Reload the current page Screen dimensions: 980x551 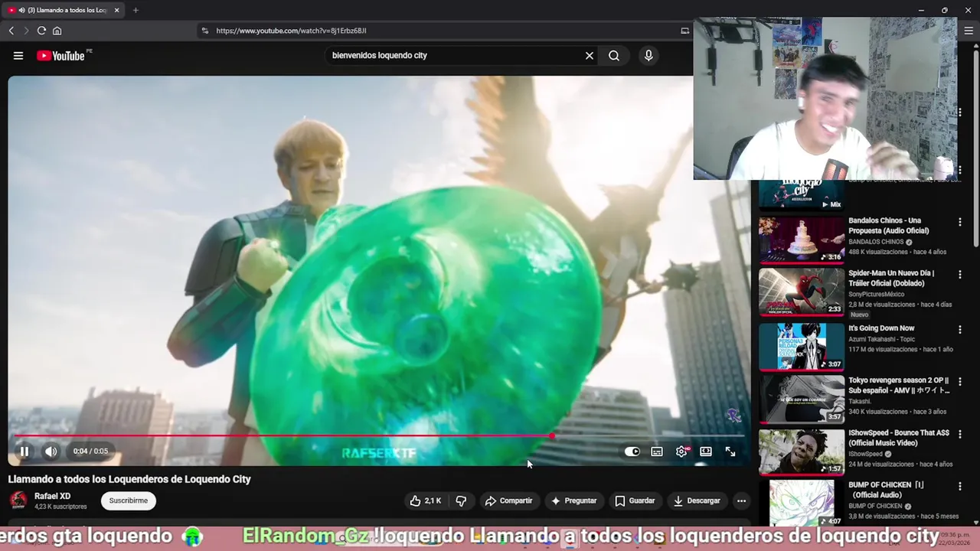tap(41, 31)
